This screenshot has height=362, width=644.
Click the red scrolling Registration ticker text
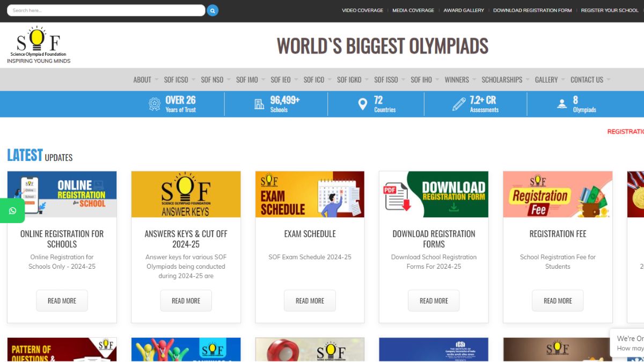coord(626,131)
